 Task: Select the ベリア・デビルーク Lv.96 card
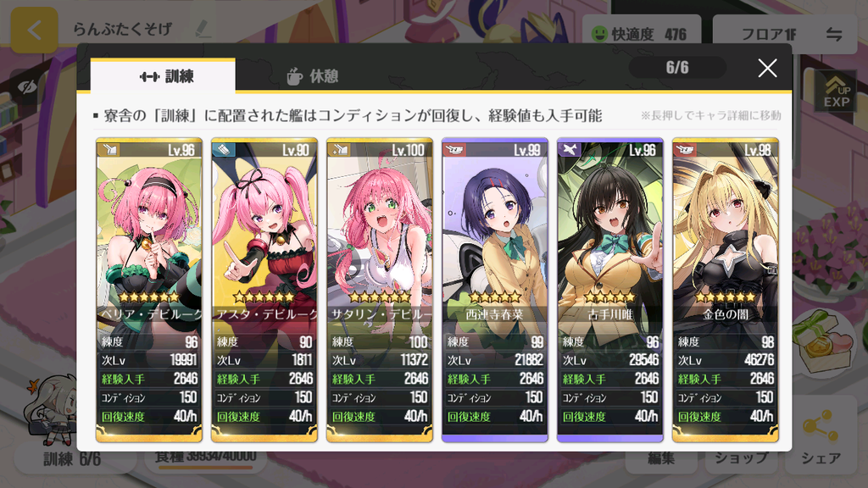[x=149, y=290]
